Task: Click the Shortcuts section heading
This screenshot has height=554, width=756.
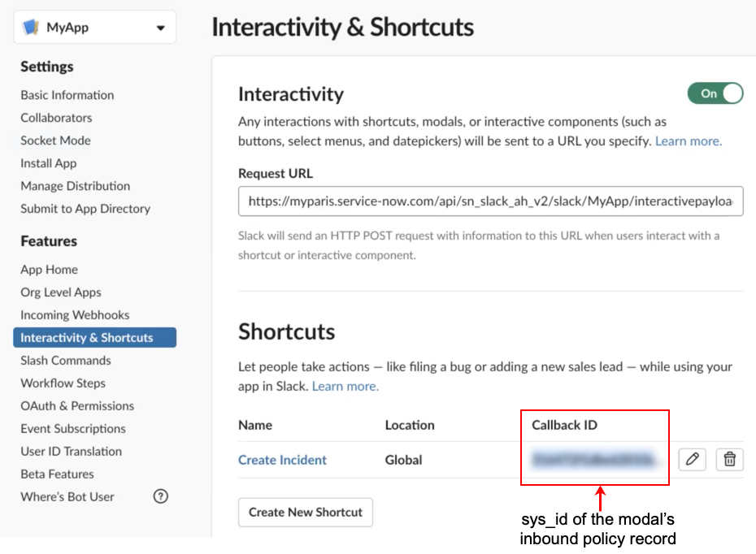Action: pyautogui.click(x=286, y=331)
